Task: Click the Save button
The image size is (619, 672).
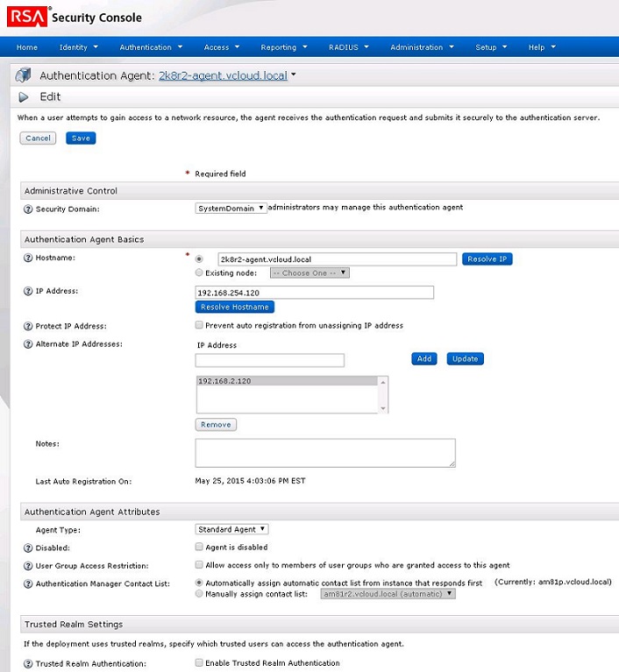Action: click(x=81, y=138)
